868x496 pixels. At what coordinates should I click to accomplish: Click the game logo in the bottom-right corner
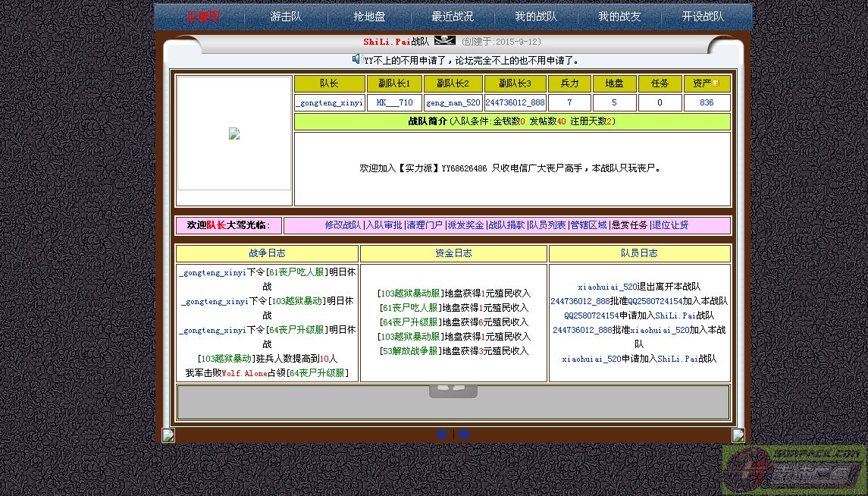tap(794, 469)
